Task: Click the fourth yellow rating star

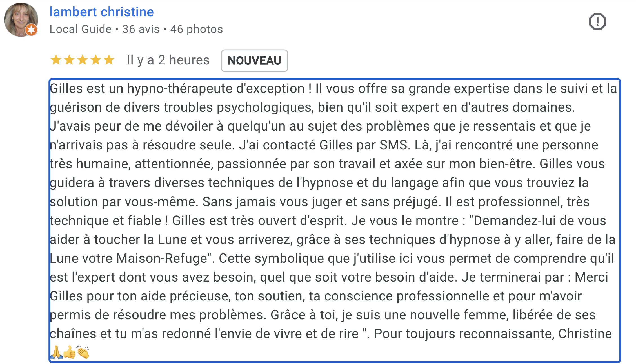Action: (x=96, y=60)
